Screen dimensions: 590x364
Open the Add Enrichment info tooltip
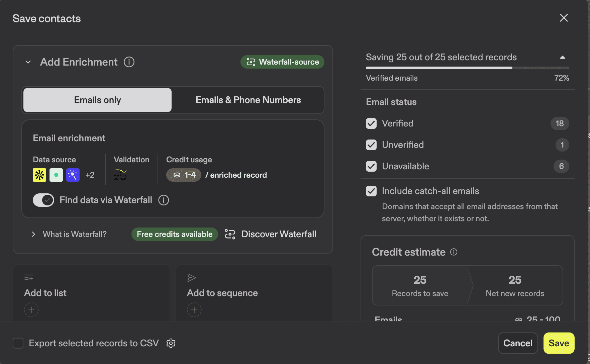(129, 62)
